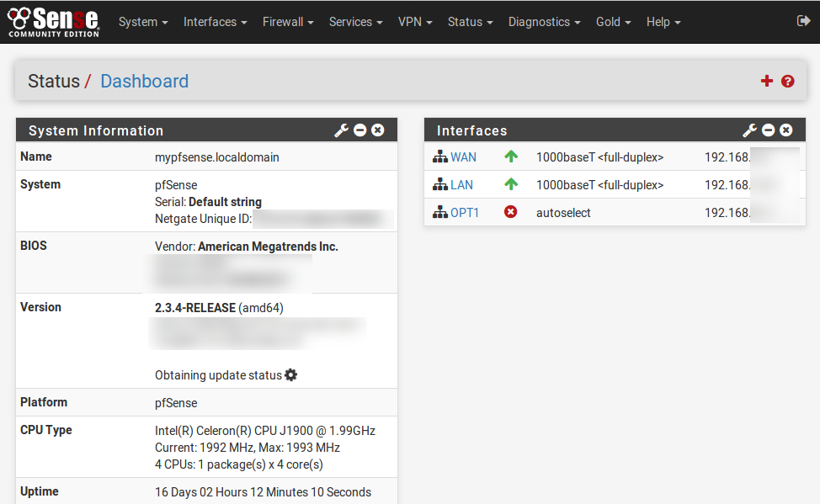Image resolution: width=820 pixels, height=504 pixels.
Task: Click the red plus add-widget icon
Action: pos(767,81)
